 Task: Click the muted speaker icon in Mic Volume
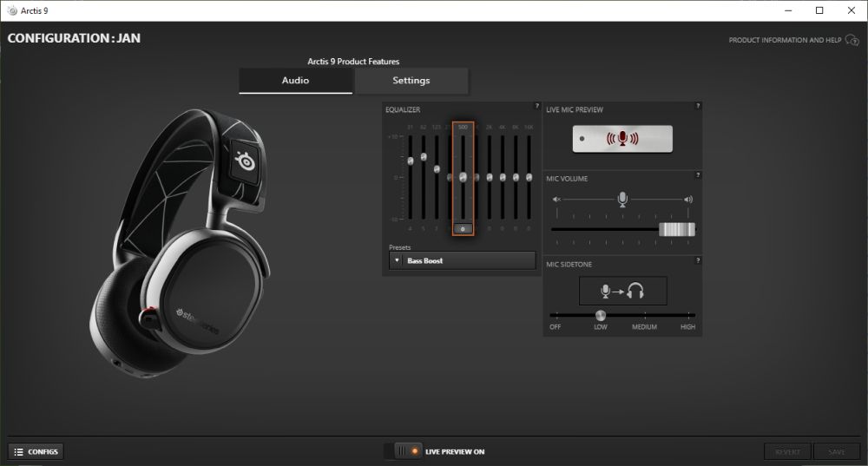coord(556,200)
